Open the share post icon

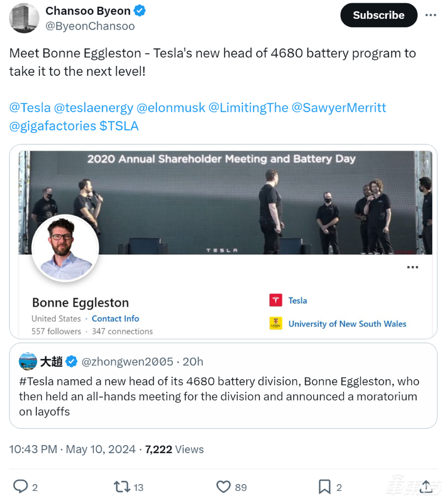coord(427,486)
